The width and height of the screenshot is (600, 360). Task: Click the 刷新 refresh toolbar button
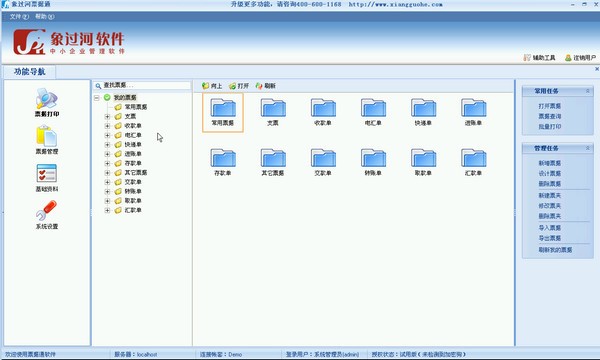click(x=266, y=86)
